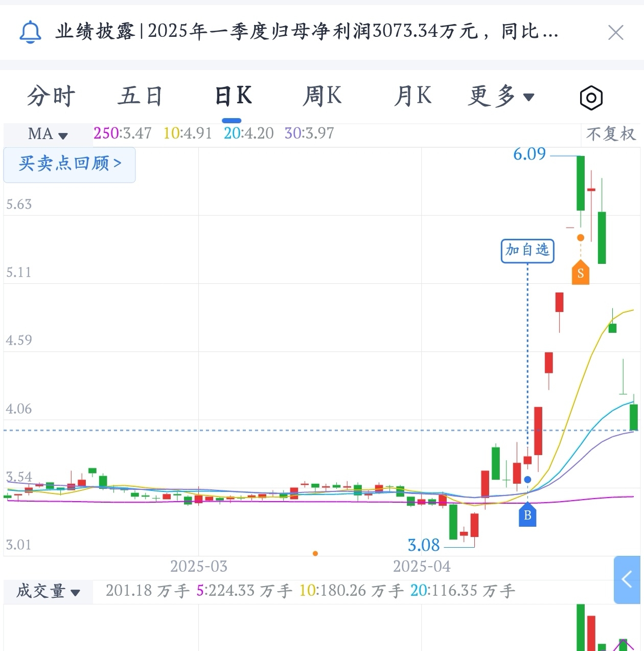Click the 3.01 price axis label
The height and width of the screenshot is (651, 644).
(x=19, y=545)
